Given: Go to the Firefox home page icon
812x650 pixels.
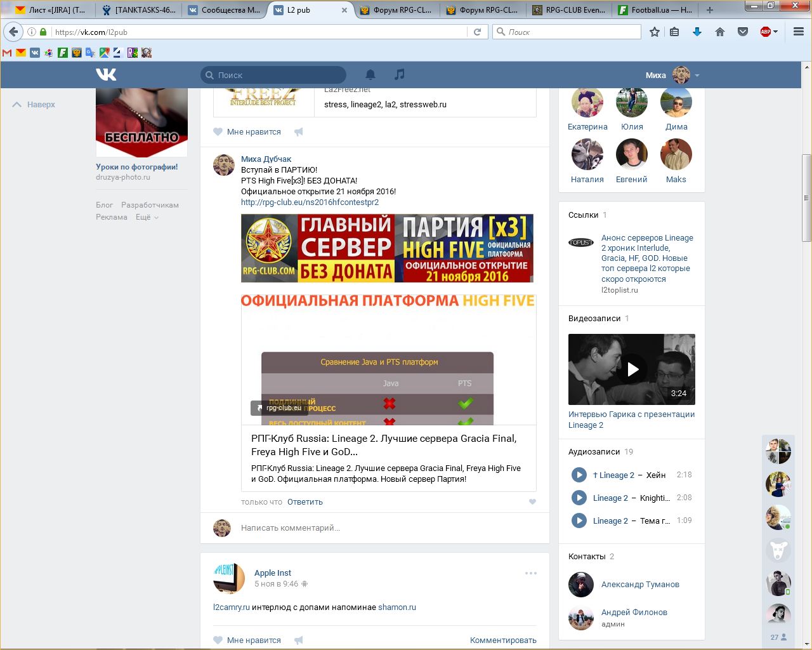Looking at the screenshot, I should tap(720, 32).
